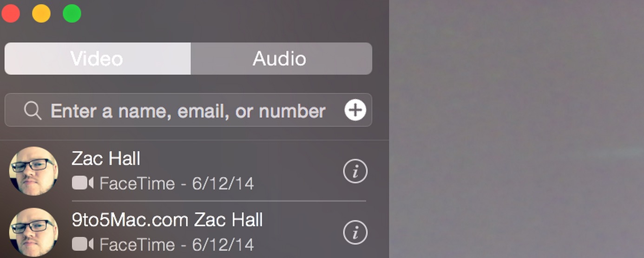Click the magnifying glass search icon
The width and height of the screenshot is (644, 258).
33,111
